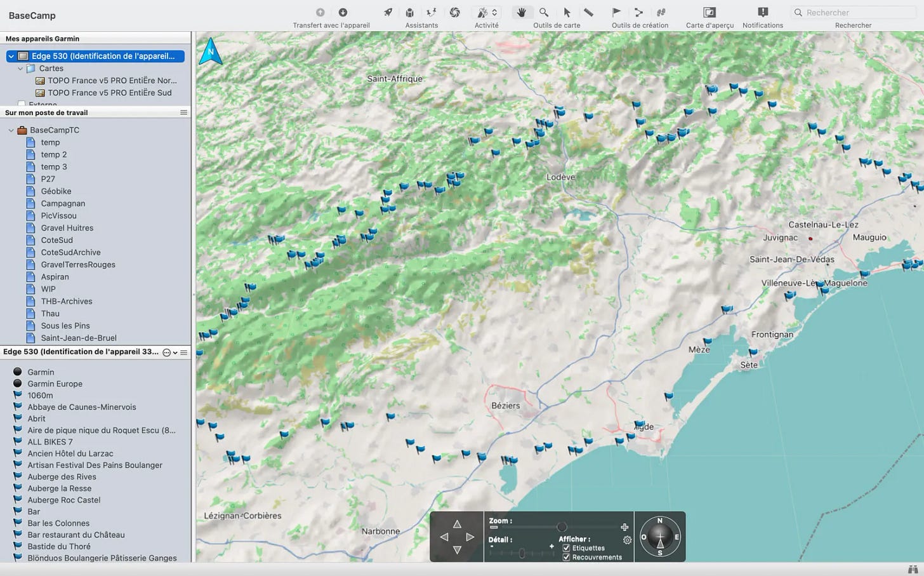Viewport: 924px width, 576px height.
Task: Pan the map right with arrow
Action: click(x=470, y=537)
